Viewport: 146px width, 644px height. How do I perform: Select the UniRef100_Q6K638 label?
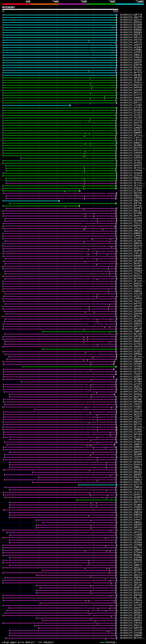(131, 77)
